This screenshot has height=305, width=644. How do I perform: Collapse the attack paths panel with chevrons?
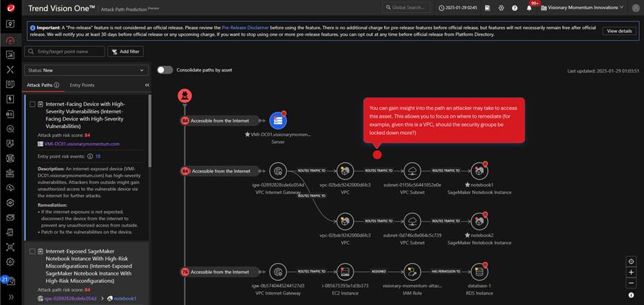pos(147,85)
